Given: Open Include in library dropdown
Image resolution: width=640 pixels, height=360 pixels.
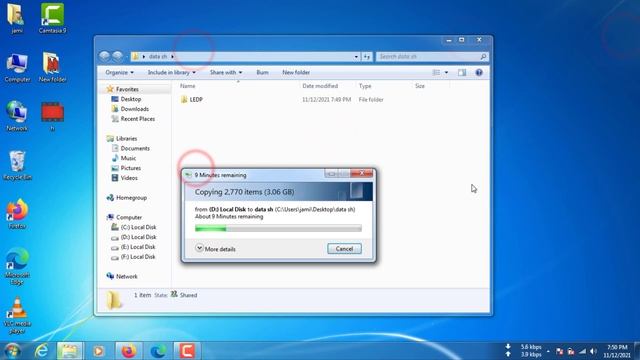Looking at the screenshot, I should pos(171,72).
